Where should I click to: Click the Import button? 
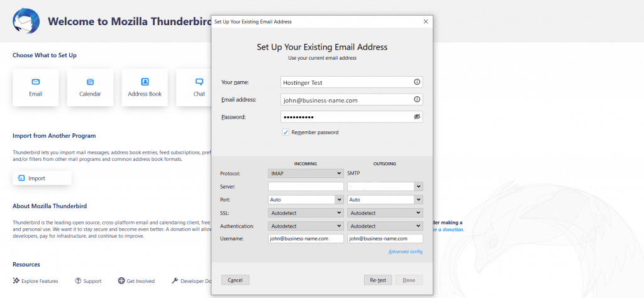[x=42, y=179]
